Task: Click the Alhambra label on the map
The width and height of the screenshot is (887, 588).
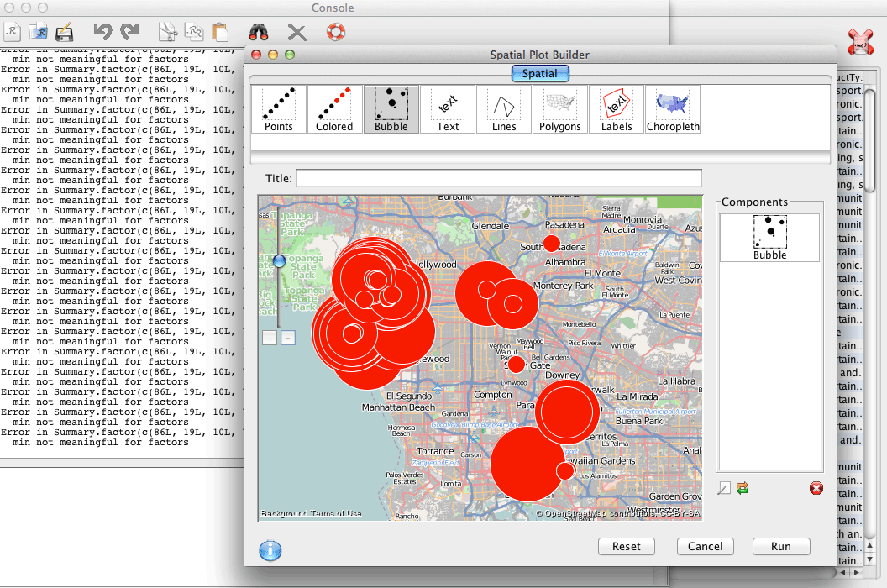Action: [x=565, y=263]
